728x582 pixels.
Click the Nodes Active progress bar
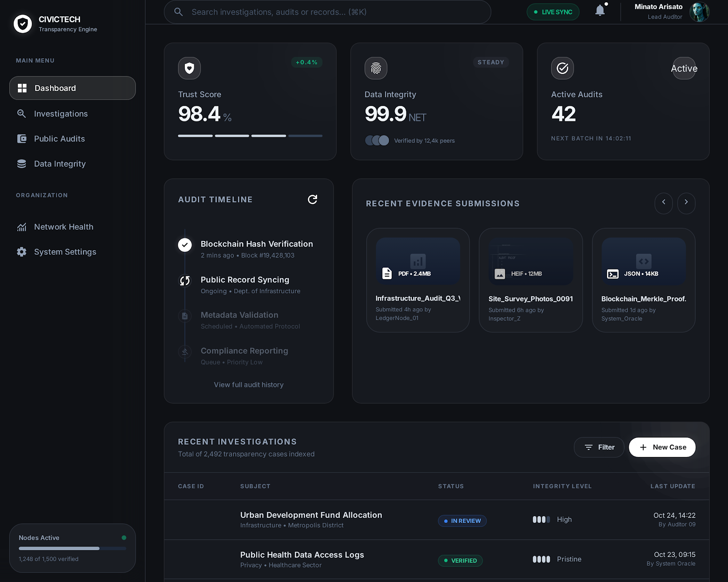(x=72, y=548)
